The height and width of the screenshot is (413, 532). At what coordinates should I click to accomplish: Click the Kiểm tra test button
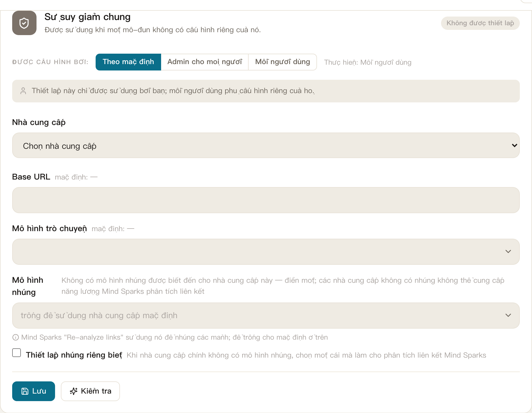[x=90, y=391]
